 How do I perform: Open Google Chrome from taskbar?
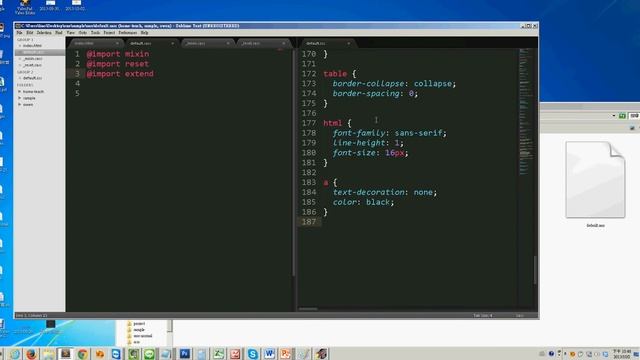(x=82, y=354)
